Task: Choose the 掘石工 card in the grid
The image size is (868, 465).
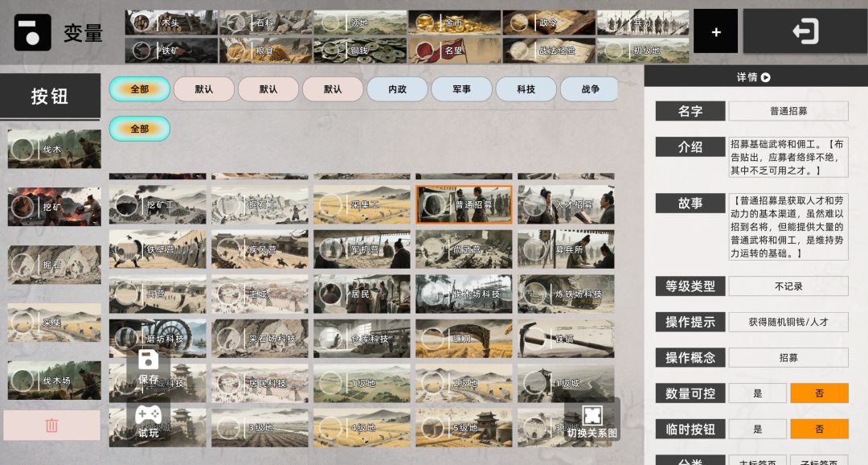Action: [260, 205]
